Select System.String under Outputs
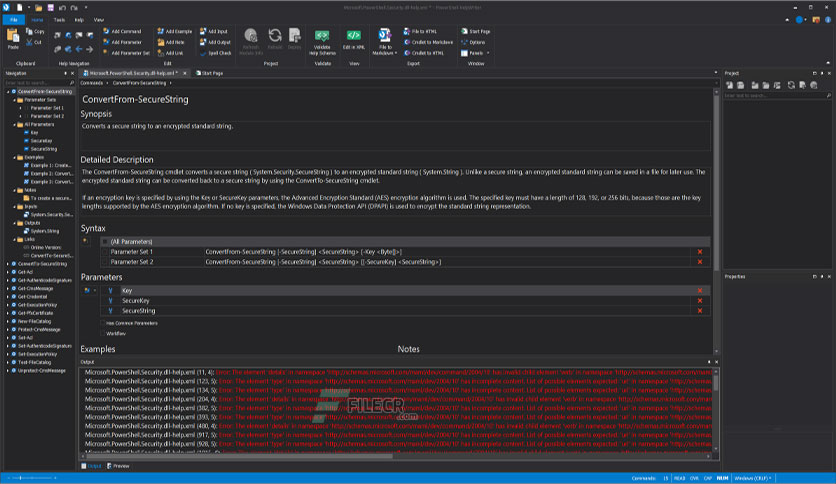Screen dimensions: 836x484 point(42,231)
